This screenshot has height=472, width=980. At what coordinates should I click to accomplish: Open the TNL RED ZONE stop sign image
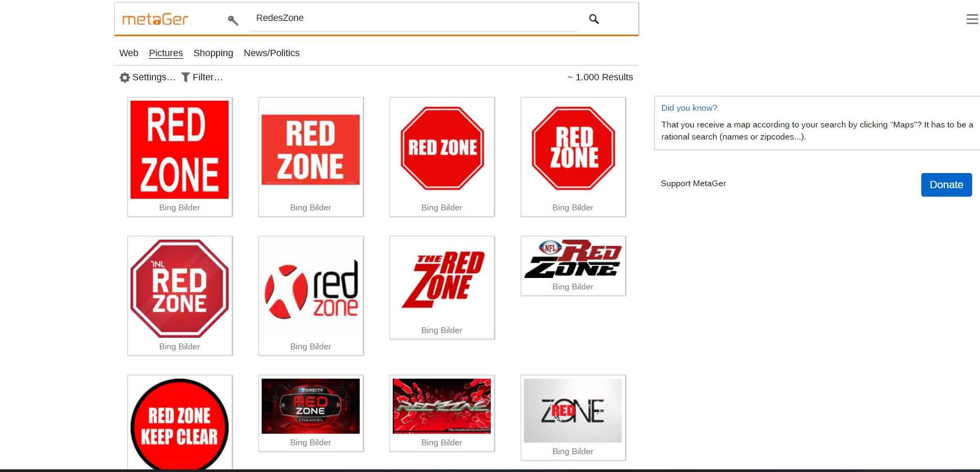pos(179,288)
